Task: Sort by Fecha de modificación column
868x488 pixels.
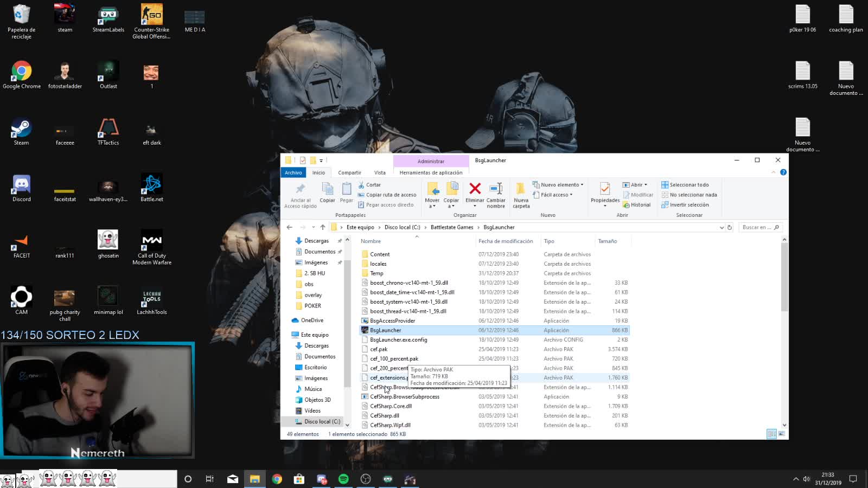Action: [x=506, y=241]
